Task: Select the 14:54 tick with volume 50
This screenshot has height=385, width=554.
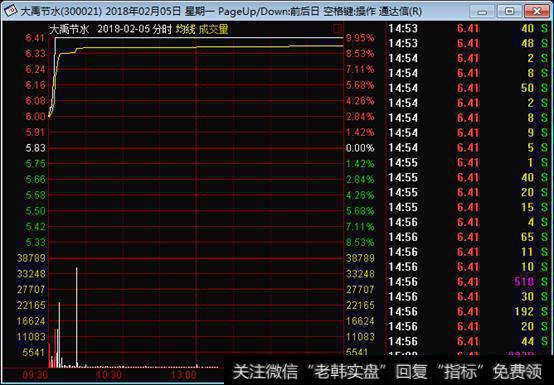Action: tap(468, 88)
